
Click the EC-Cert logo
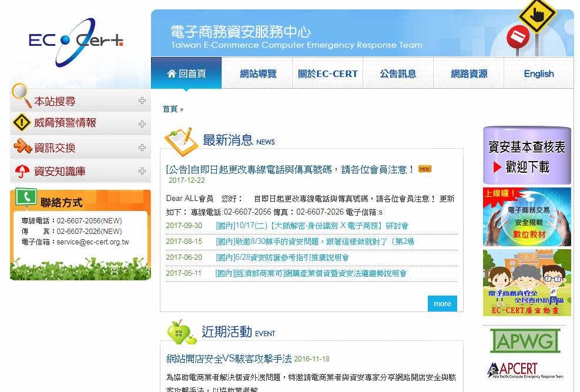point(76,42)
